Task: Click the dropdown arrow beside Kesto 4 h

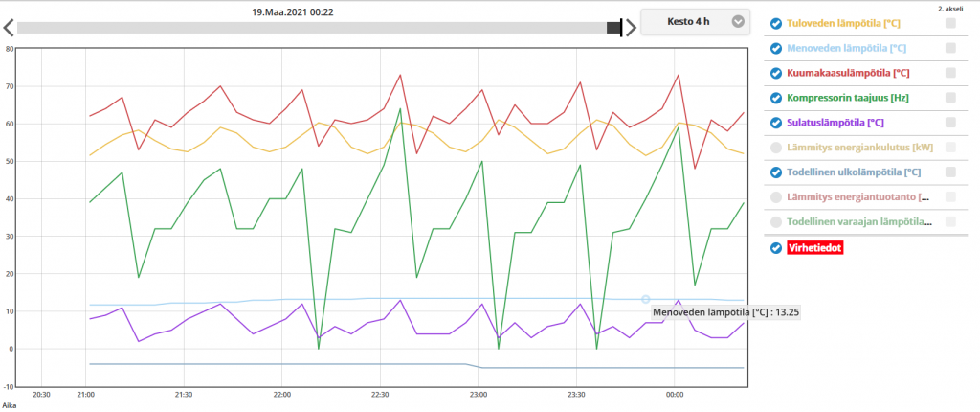Action: (737, 22)
